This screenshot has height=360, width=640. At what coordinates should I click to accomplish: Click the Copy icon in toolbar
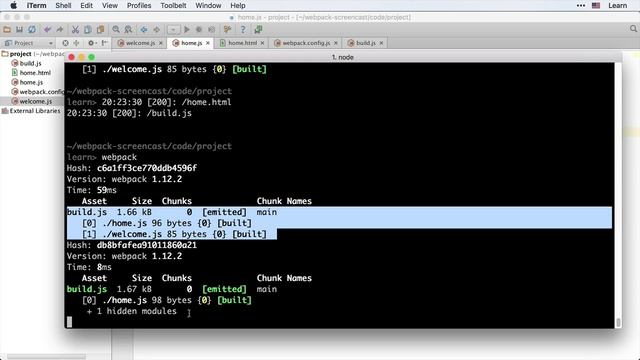88,29
